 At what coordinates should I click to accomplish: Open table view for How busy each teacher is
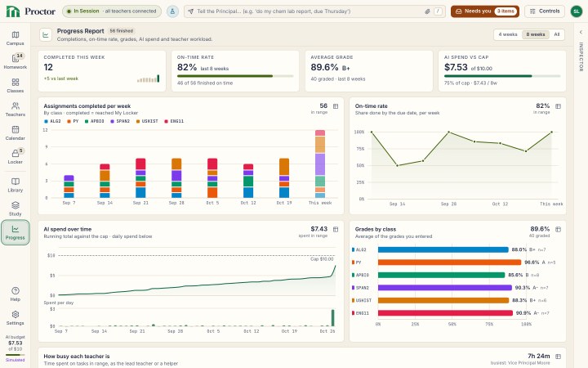(558, 356)
